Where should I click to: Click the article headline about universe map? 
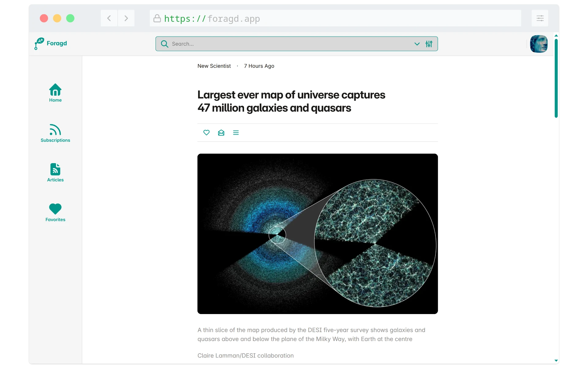tap(291, 101)
